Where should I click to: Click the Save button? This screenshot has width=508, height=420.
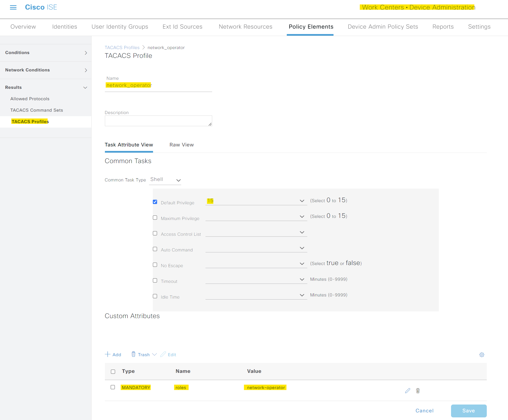tap(469, 410)
